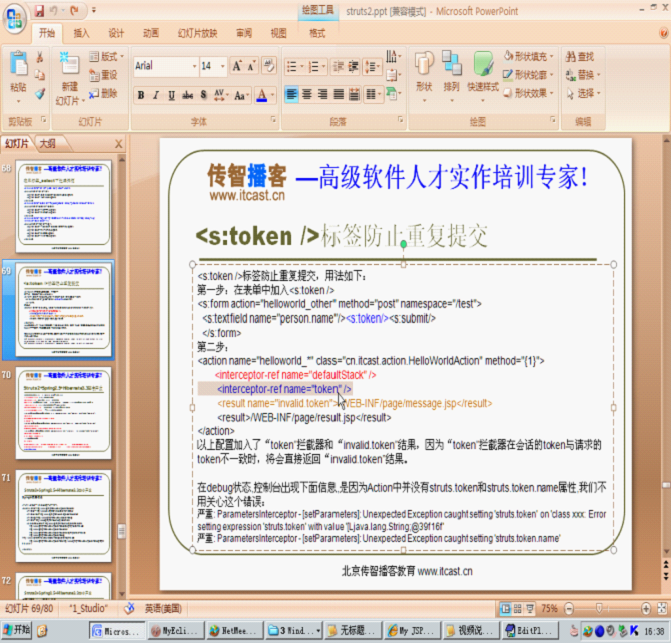This screenshot has width=671, height=643.
Task: Toggle text Shadow formatting
Action: (203, 95)
